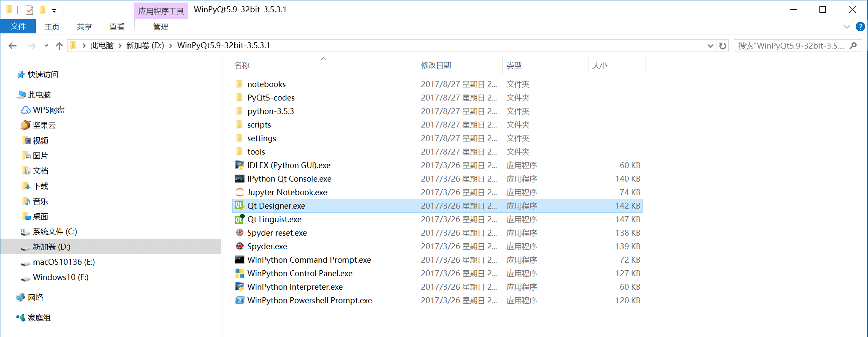Click the WinPython Interpreter.exe icon
868x337 pixels.
(239, 287)
